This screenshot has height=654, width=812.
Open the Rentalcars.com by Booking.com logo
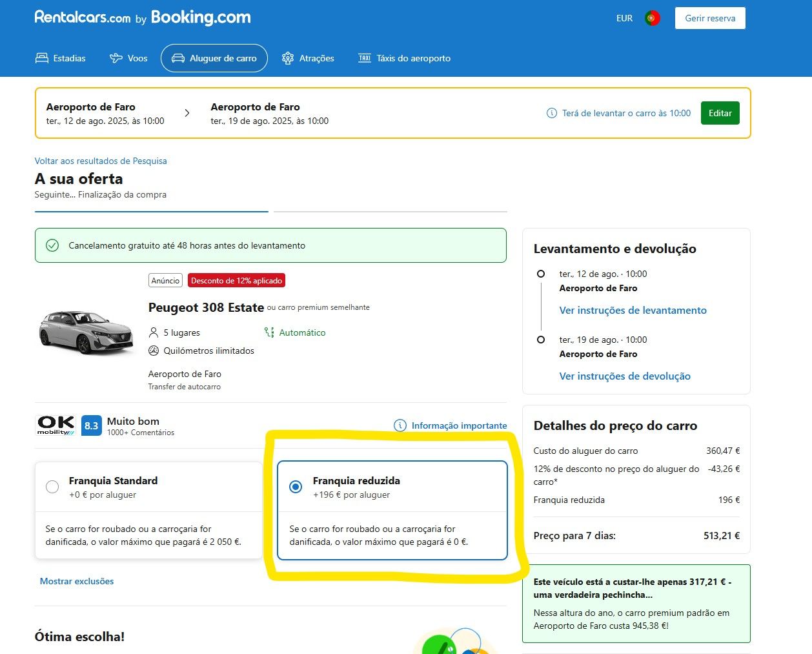143,17
